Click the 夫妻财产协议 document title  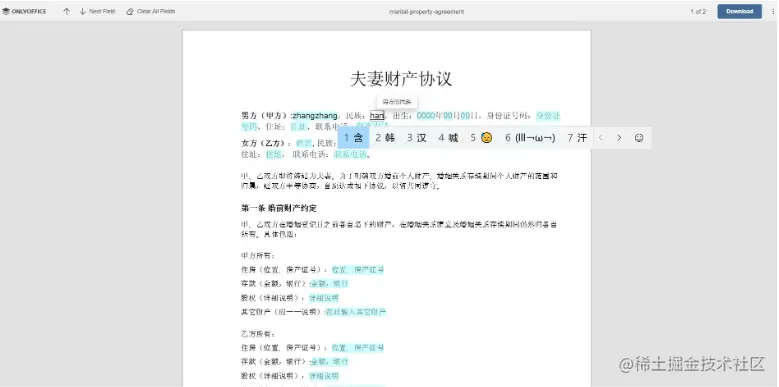pos(401,79)
